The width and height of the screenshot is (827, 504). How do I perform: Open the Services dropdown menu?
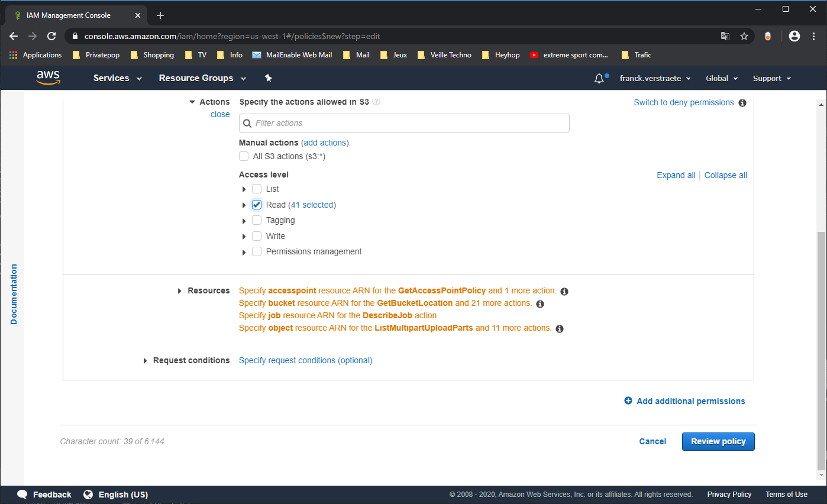tap(118, 78)
